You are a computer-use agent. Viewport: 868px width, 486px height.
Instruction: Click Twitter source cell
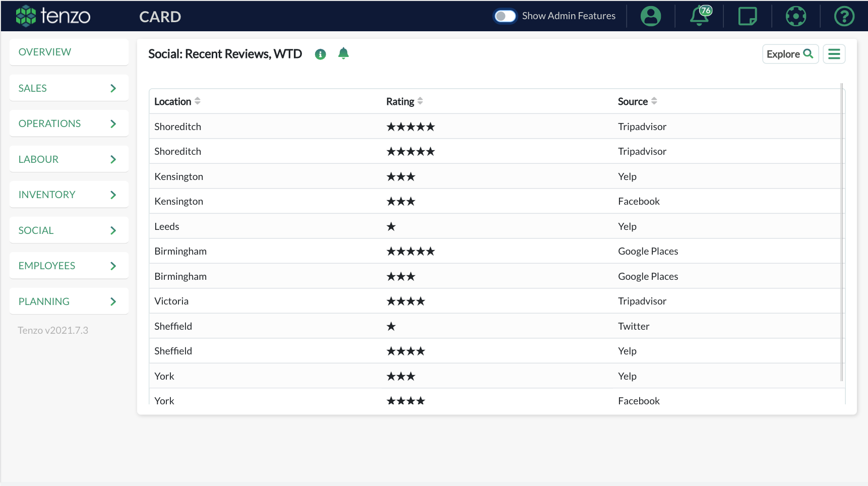[x=634, y=326]
